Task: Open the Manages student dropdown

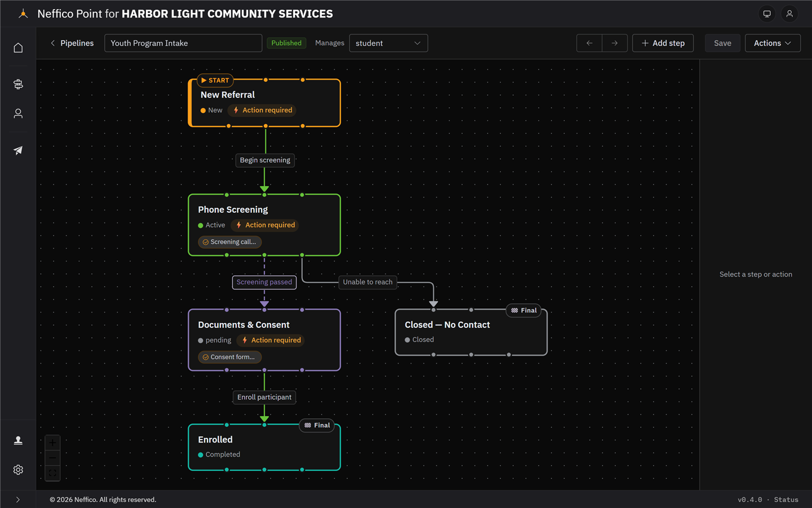Action: 389,43
